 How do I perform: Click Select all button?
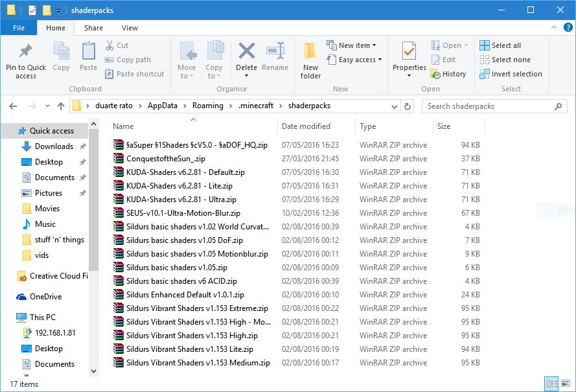click(x=500, y=45)
